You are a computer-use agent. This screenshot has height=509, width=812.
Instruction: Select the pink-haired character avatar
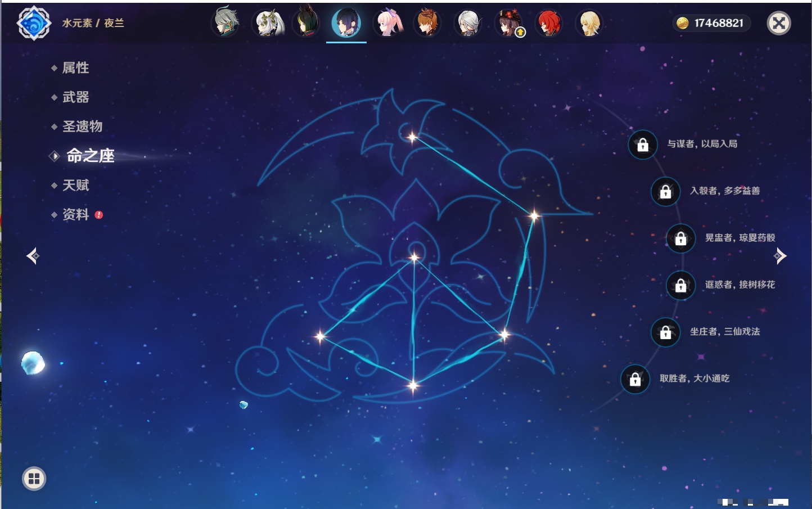click(x=389, y=22)
